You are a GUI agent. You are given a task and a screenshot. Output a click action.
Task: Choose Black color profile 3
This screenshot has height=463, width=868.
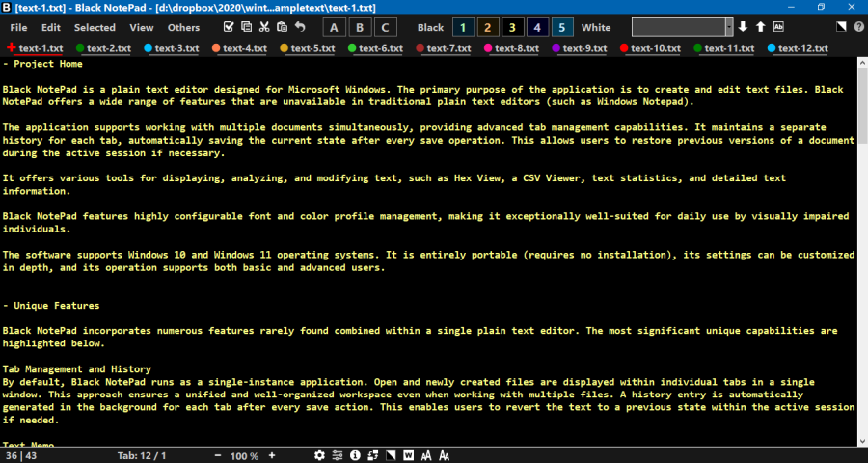pyautogui.click(x=513, y=28)
